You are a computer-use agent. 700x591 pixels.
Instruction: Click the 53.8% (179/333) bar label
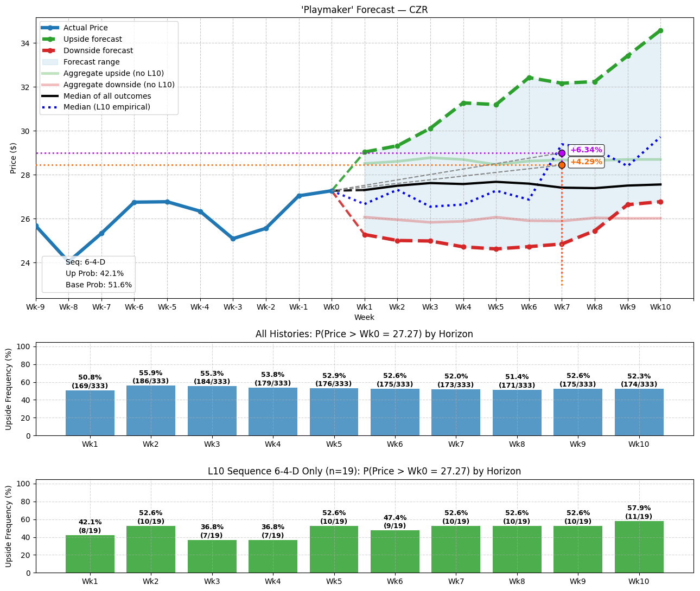(x=273, y=379)
